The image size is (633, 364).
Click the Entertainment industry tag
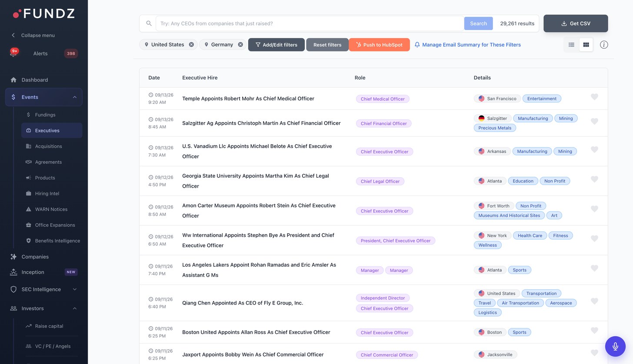tap(542, 99)
